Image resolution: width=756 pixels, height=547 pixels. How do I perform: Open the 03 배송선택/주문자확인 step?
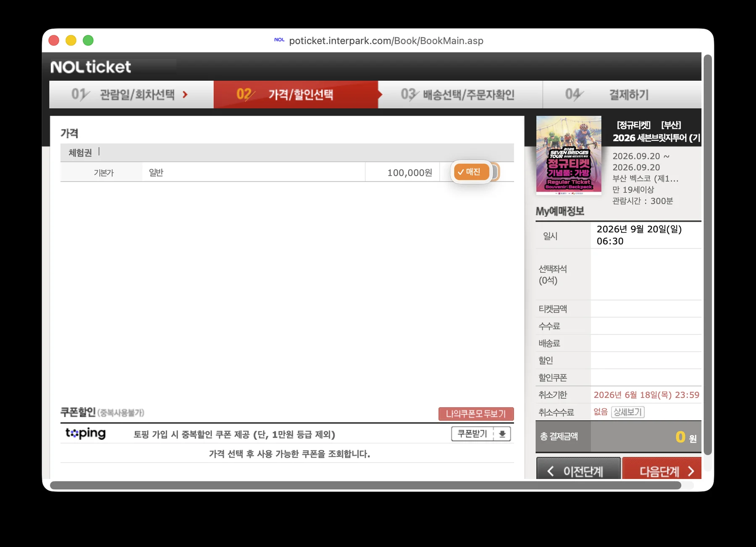(460, 95)
